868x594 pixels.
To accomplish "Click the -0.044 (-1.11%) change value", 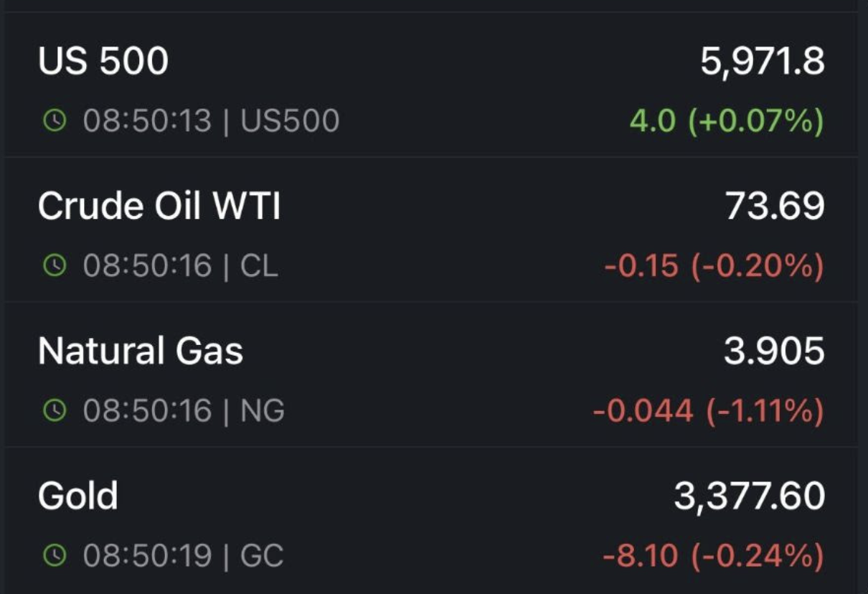I will [708, 412].
